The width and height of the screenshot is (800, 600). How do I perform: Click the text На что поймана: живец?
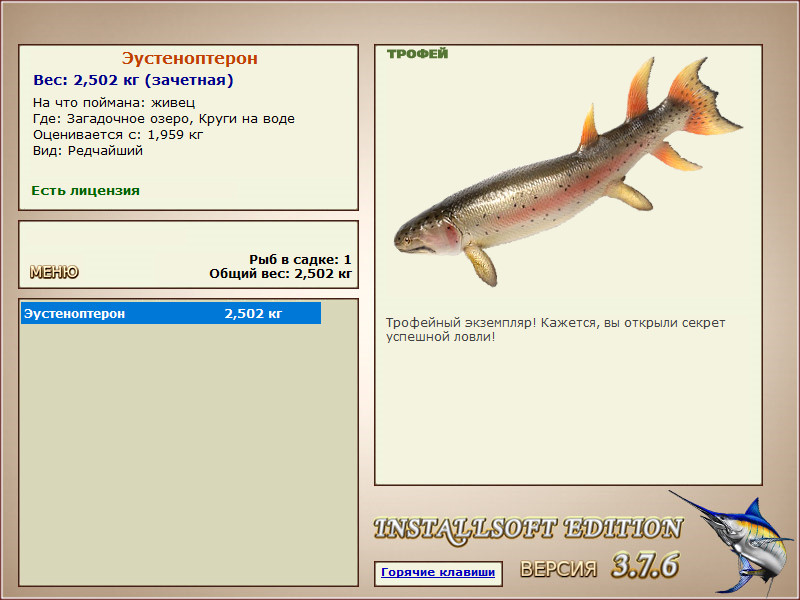pos(114,103)
